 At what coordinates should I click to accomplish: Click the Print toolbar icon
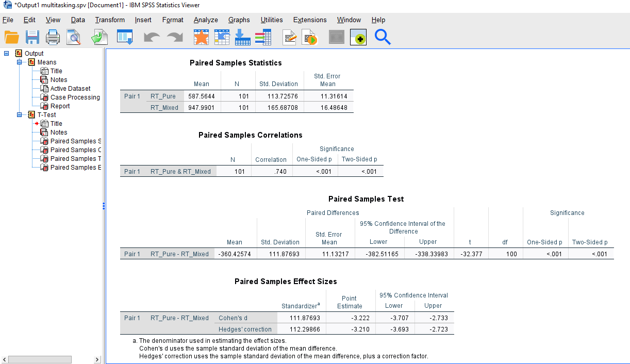53,37
